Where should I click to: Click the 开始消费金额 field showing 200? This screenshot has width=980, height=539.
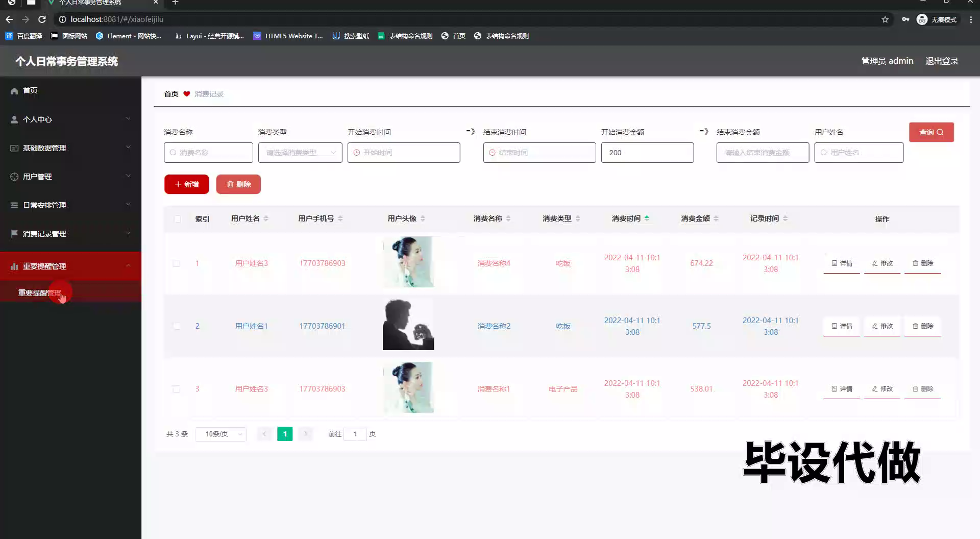pyautogui.click(x=647, y=153)
